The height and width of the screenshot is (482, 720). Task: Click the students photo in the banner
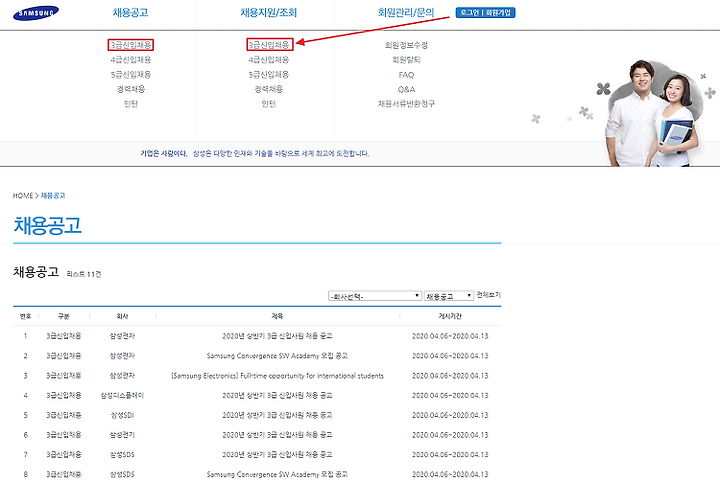(x=650, y=113)
